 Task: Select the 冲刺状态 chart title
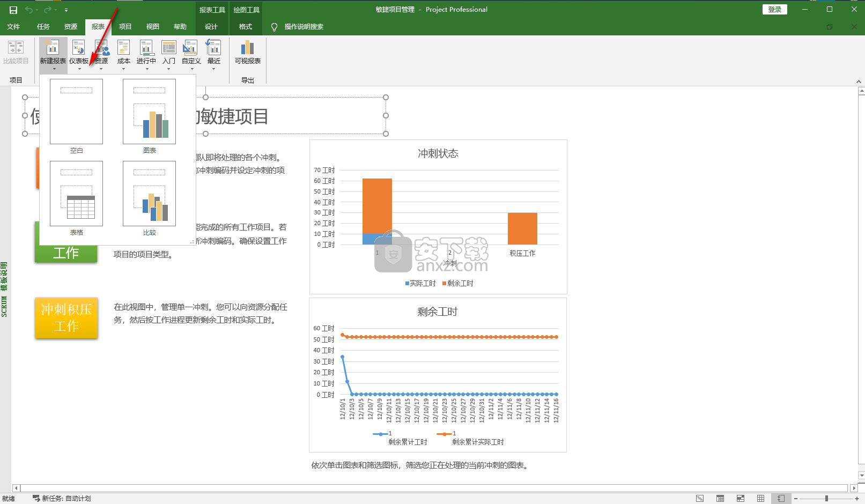438,154
